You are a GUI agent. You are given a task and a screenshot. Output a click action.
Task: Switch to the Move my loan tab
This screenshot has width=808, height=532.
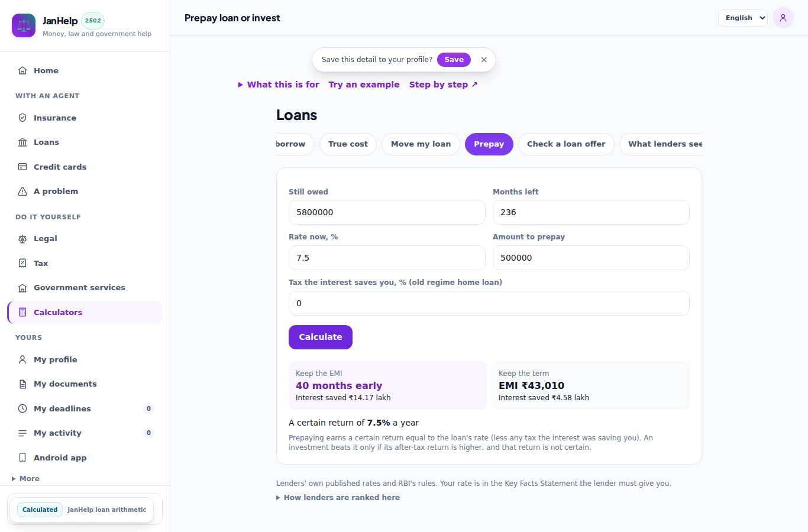[421, 144]
